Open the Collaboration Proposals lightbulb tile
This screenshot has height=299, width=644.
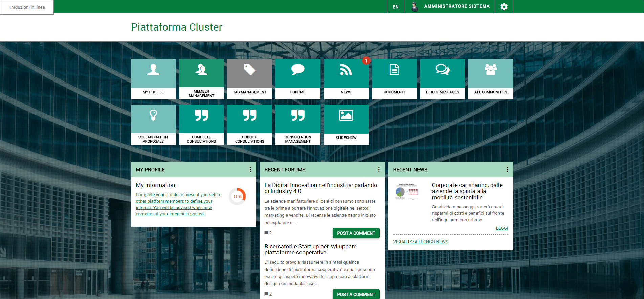[153, 115]
